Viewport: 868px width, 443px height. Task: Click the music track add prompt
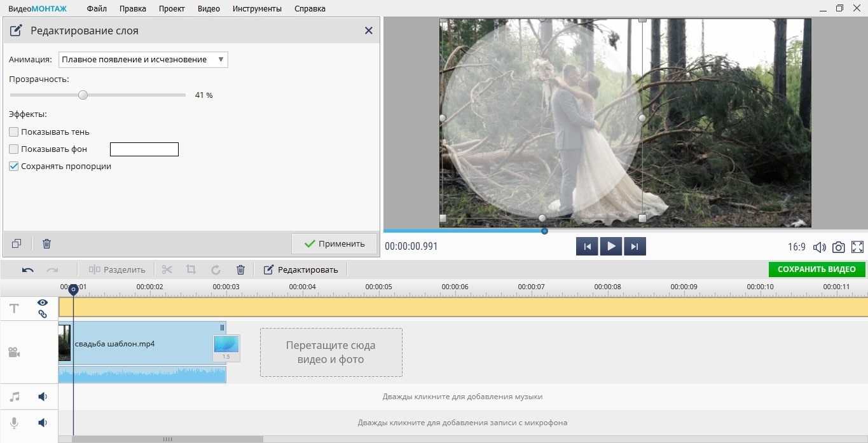[x=462, y=397]
